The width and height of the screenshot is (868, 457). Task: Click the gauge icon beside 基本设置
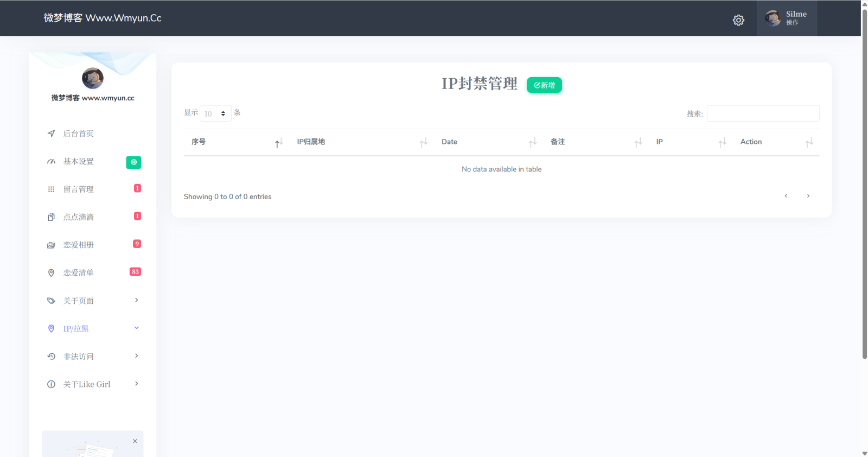tap(51, 162)
